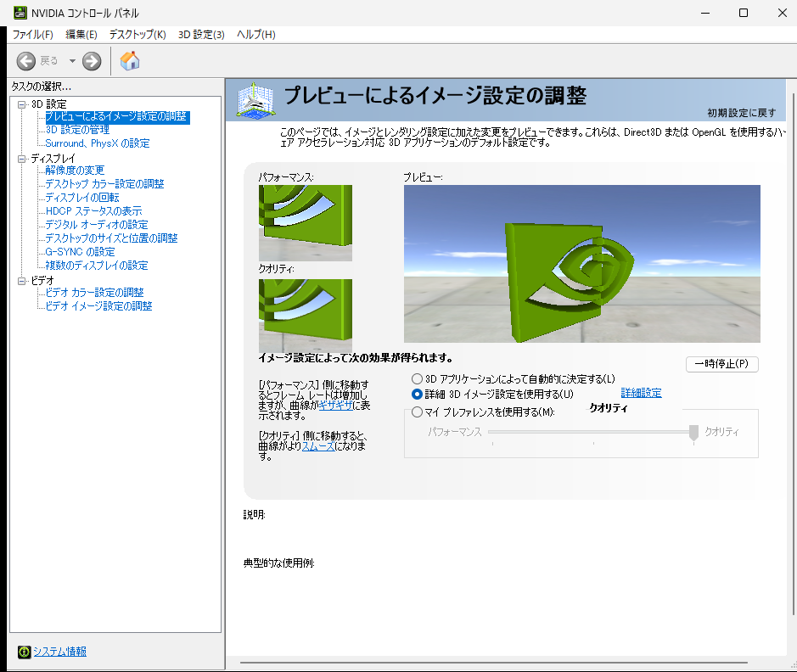Go to the home page icon
Screen dimensions: 797x672
pyautogui.click(x=130, y=61)
